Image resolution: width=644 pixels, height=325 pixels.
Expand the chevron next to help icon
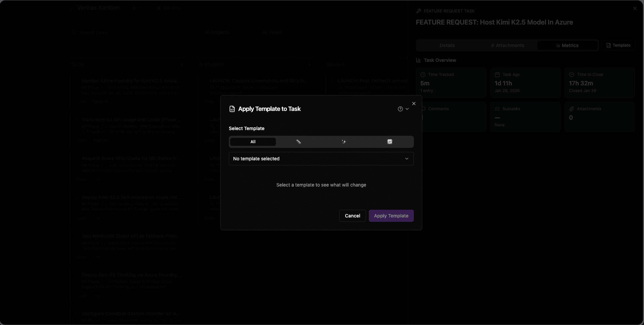(407, 109)
